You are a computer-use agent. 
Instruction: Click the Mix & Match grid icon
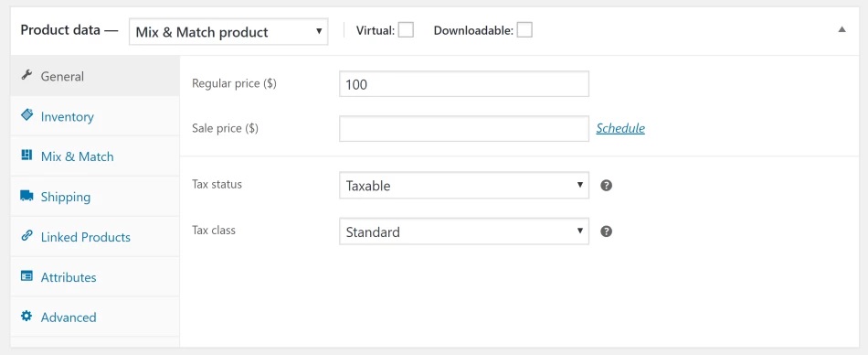26,156
